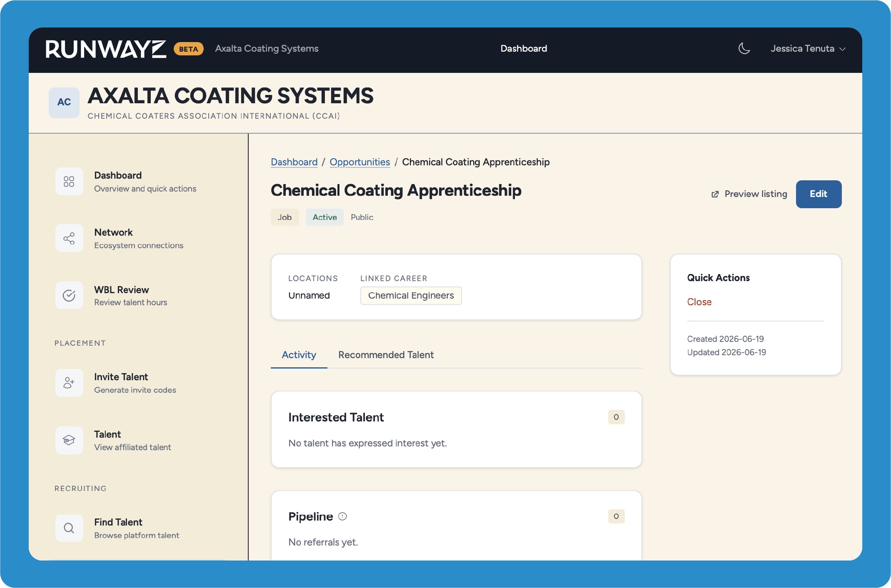The image size is (891, 588).
Task: Open Preview listing
Action: pos(749,194)
